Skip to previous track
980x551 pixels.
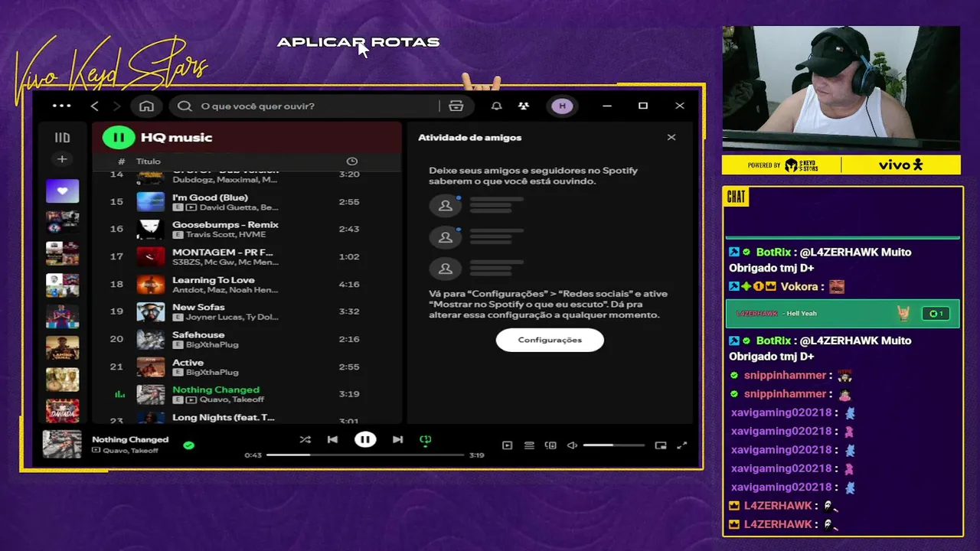(332, 439)
